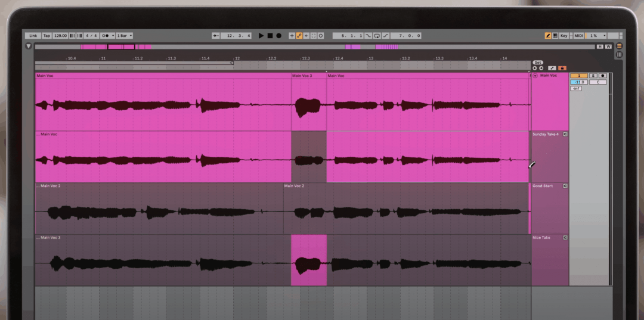The image size is (644, 320).
Task: Switch to Session view with the vertical bars icon
Action: pos(619,55)
